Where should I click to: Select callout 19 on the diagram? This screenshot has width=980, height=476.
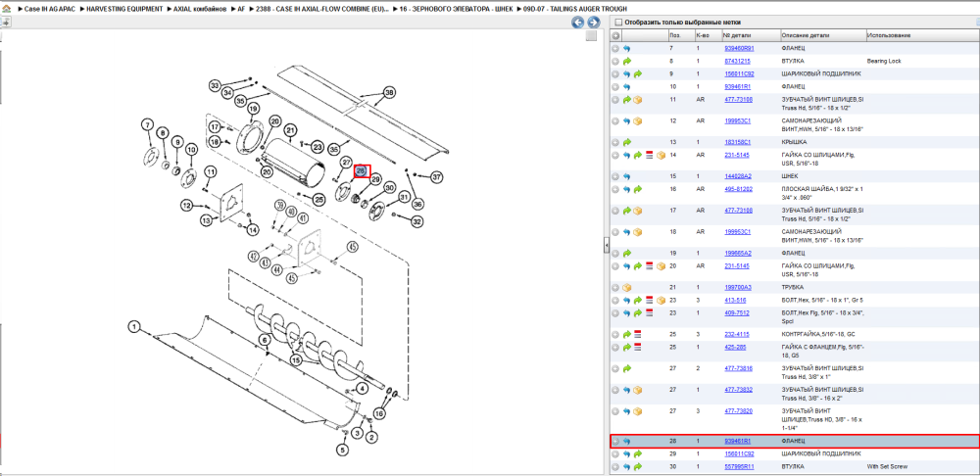click(x=253, y=109)
